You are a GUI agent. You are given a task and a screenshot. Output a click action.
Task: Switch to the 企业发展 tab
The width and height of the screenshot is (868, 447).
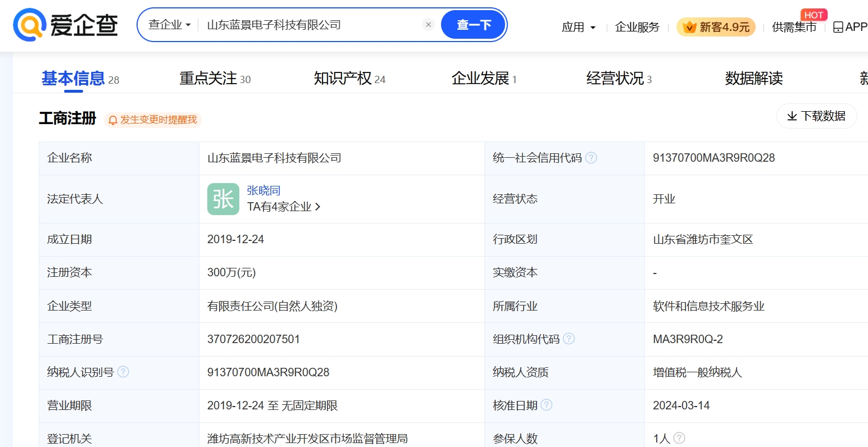point(484,79)
